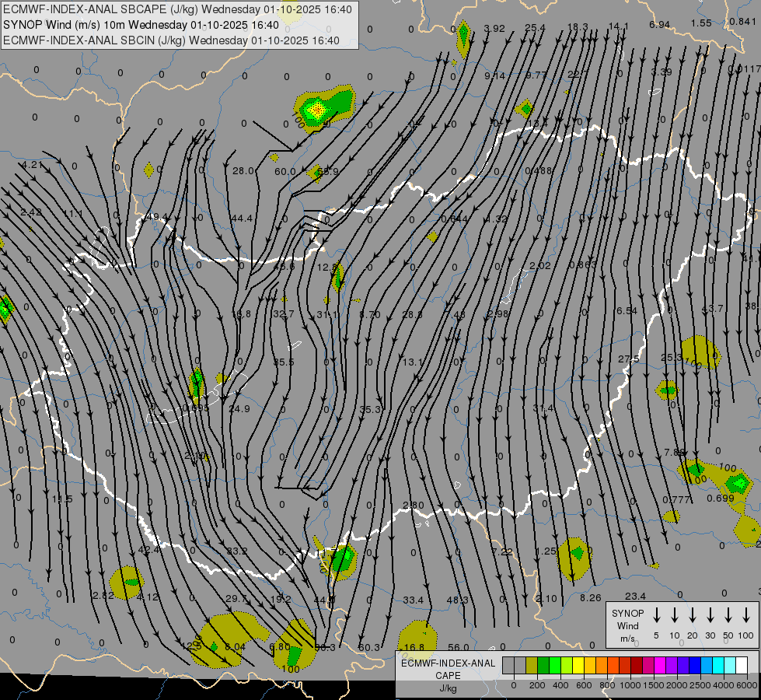Select the yellow 600 J/kg CAPE swatch
This screenshot has height=700, width=761.
click(x=578, y=665)
